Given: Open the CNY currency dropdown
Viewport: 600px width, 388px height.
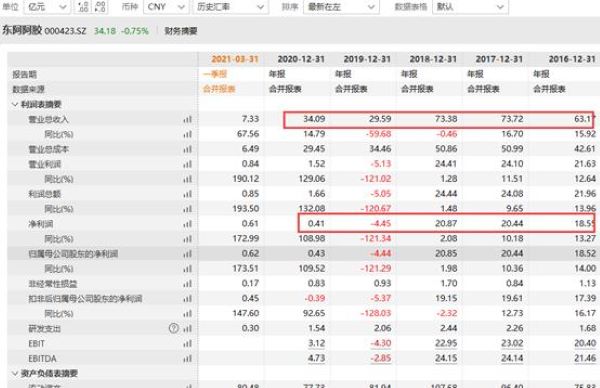Looking at the screenshot, I should [166, 7].
